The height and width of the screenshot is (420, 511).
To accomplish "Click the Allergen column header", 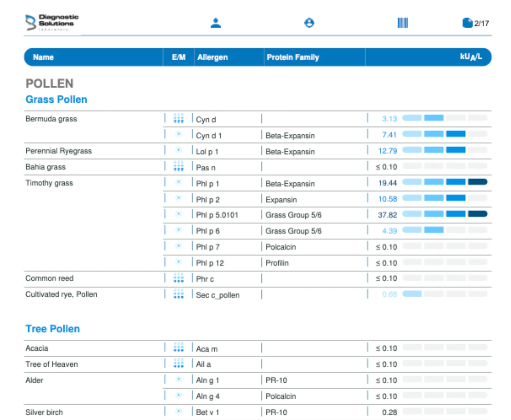I will point(212,57).
